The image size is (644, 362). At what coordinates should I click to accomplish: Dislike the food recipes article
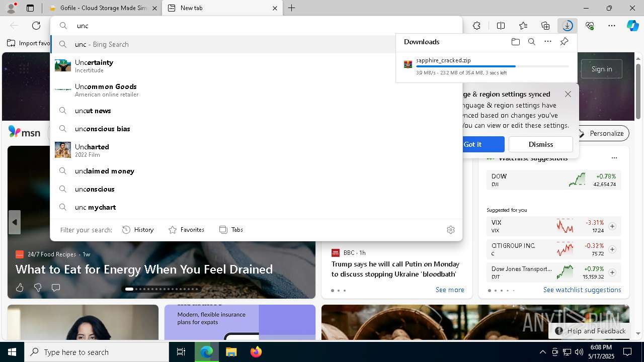click(x=38, y=288)
